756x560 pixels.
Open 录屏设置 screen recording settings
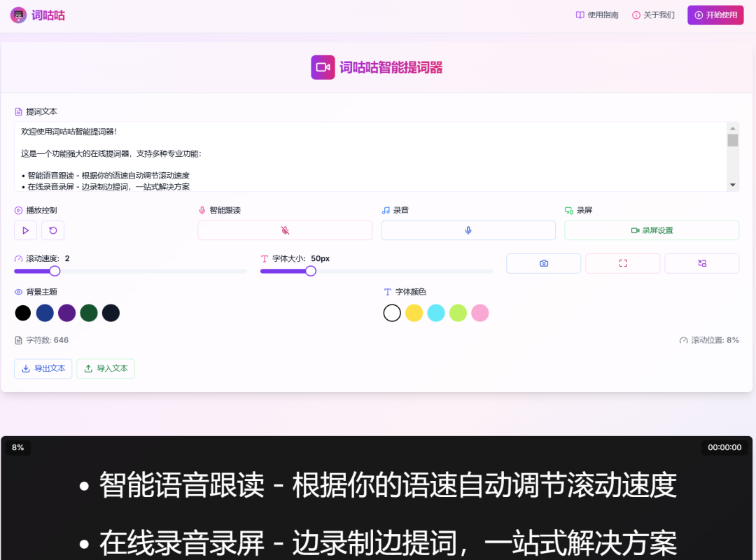[651, 230]
